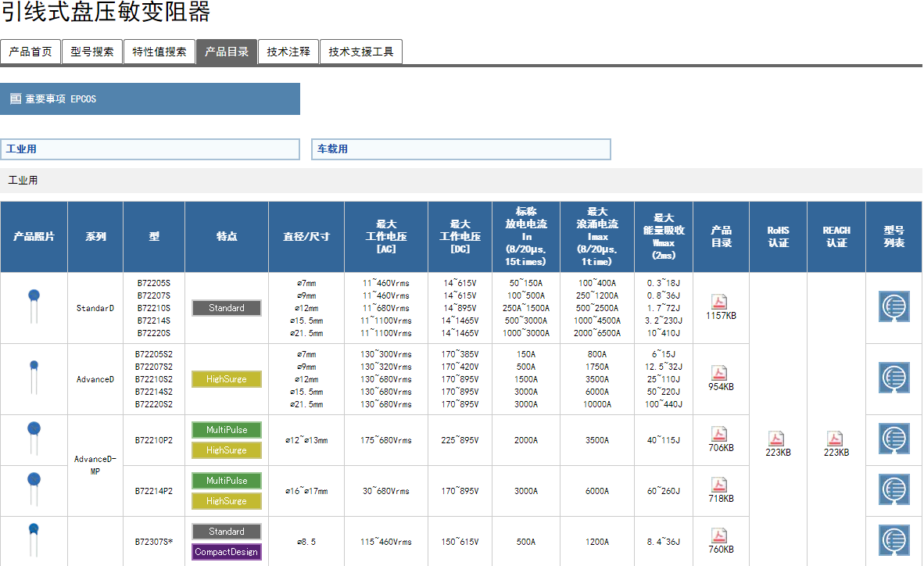Jump to the 车载用 section link
Screen dimensions: 924x566
(x=461, y=149)
